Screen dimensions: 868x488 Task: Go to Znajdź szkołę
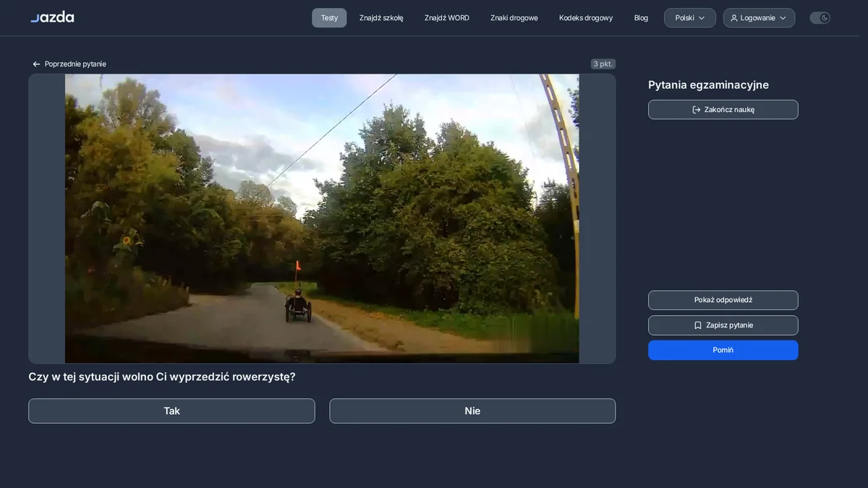click(x=381, y=18)
